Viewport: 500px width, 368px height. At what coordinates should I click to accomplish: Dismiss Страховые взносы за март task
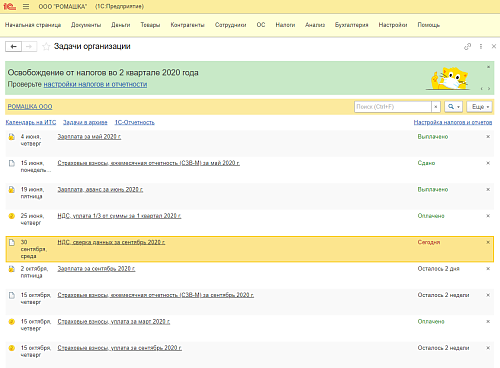(x=488, y=322)
